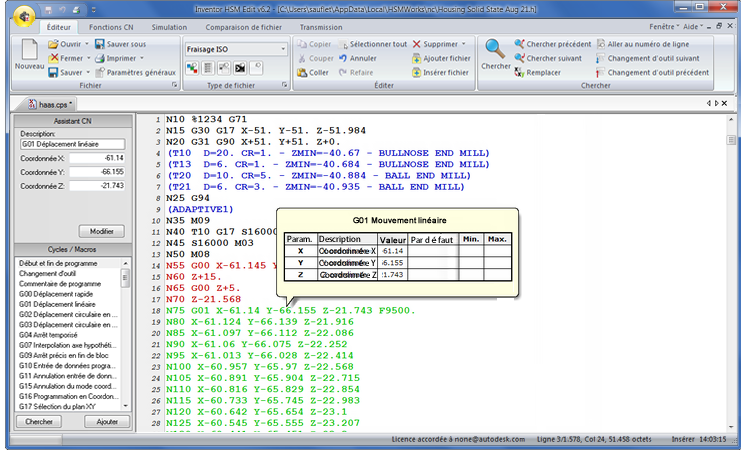741x453 pixels.
Task: Select 'Changement d'outil' in macro list
Action: click(47, 274)
